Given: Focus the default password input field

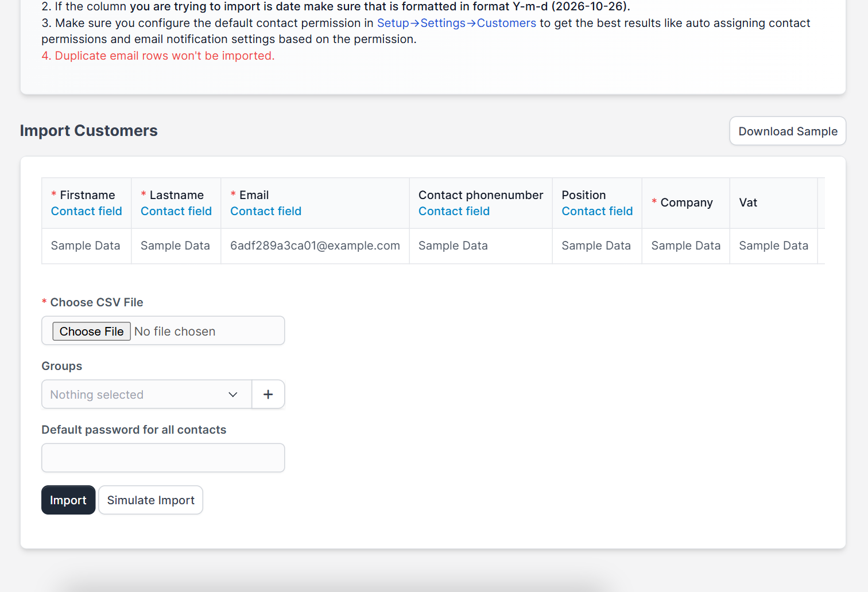Looking at the screenshot, I should click(x=163, y=458).
